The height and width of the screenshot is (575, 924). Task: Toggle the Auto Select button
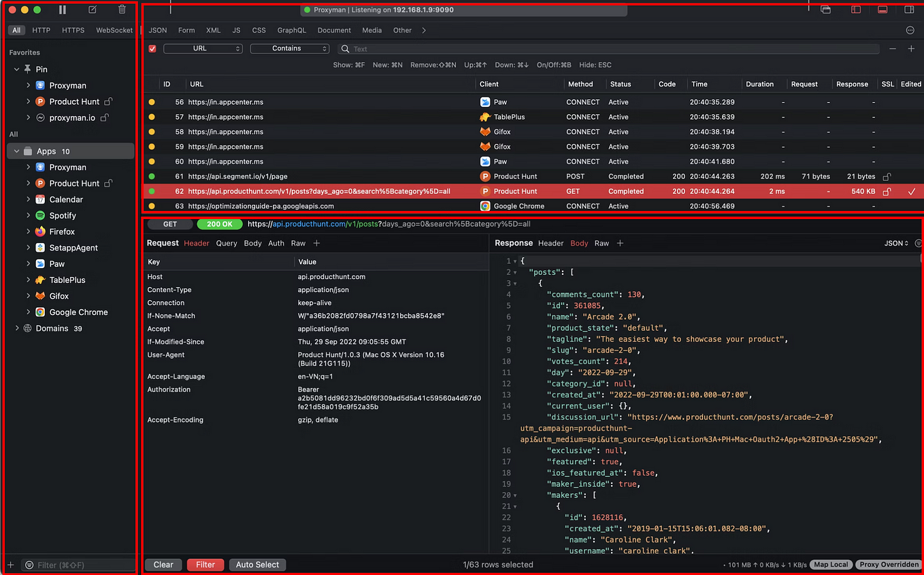tap(258, 565)
